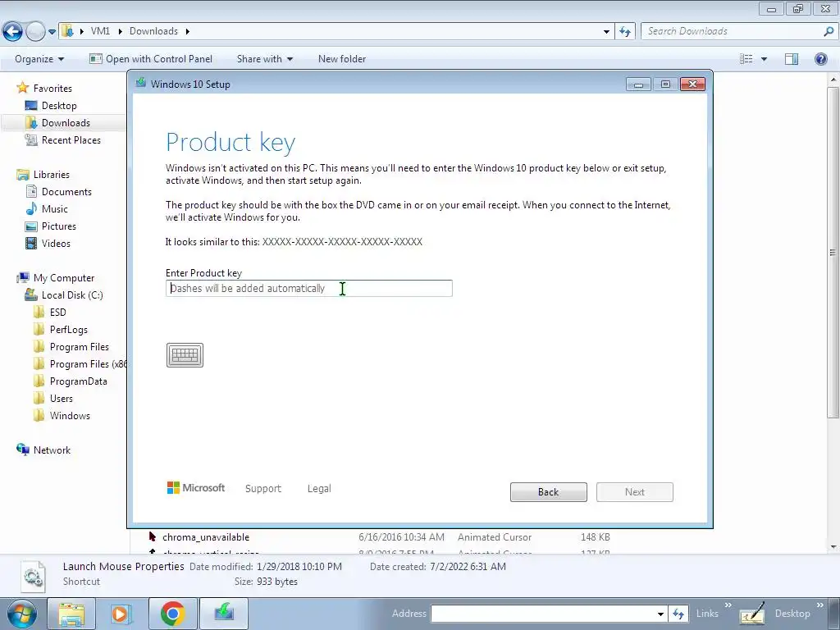This screenshot has height=630, width=840.
Task: Click the taskbar Address go/refresh icon
Action: point(678,614)
